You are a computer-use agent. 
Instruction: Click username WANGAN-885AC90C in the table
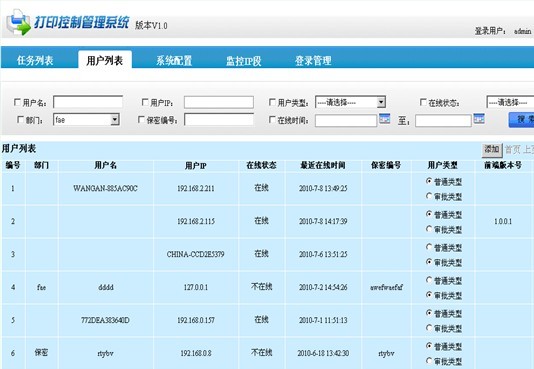coord(105,188)
